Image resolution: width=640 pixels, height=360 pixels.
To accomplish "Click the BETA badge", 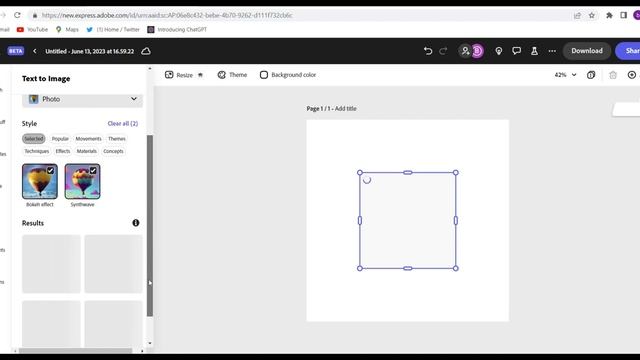I will [x=16, y=51].
